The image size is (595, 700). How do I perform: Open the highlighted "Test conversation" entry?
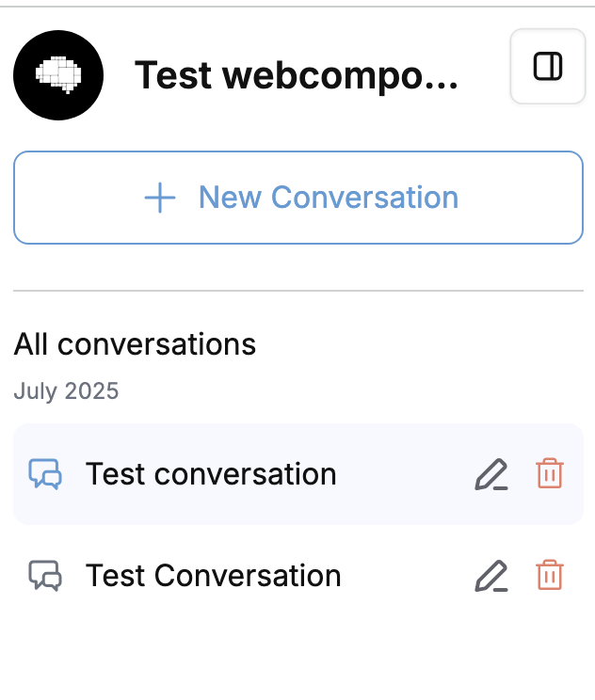click(x=211, y=474)
